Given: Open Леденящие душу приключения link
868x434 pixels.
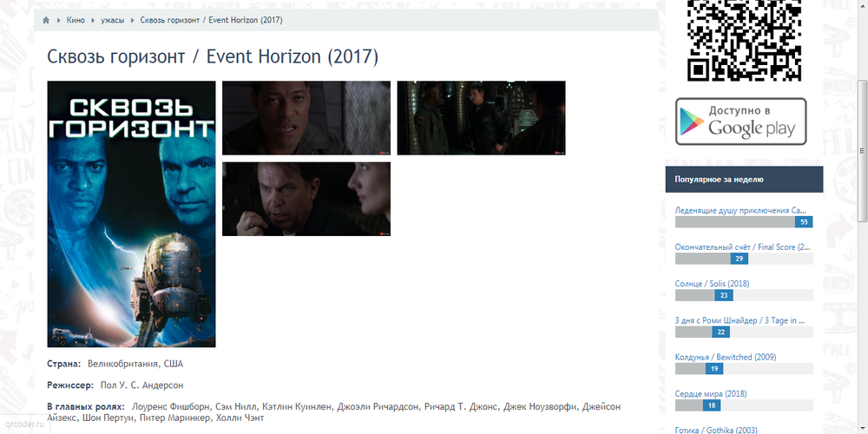Looking at the screenshot, I should (740, 210).
